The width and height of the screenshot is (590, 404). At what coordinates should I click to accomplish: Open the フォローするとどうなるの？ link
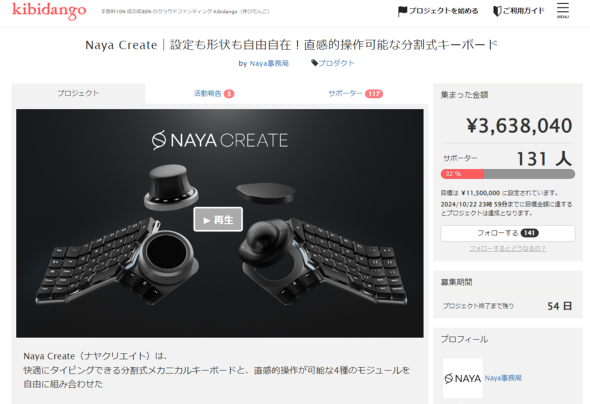[507, 249]
